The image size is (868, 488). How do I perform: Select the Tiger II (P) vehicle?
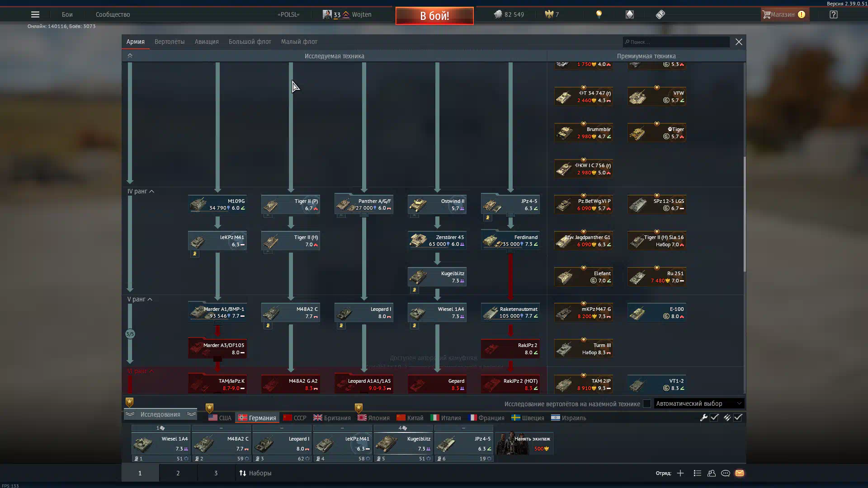[291, 205]
